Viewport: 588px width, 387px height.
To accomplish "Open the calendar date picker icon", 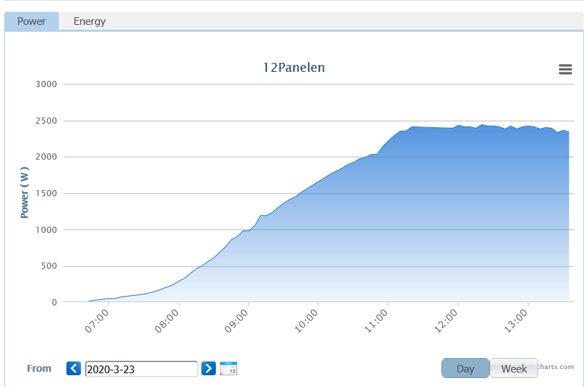I will point(228,368).
